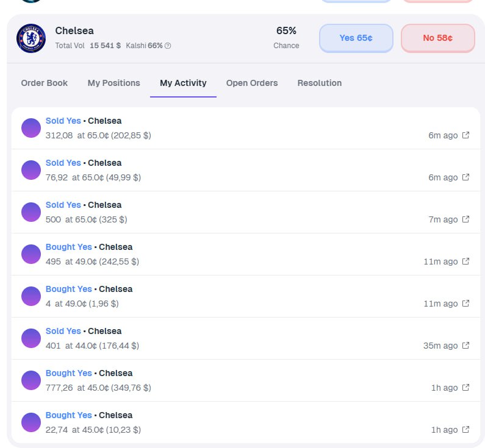Click the Kalshi 66% label
The height and width of the screenshot is (448, 485).
[144, 46]
